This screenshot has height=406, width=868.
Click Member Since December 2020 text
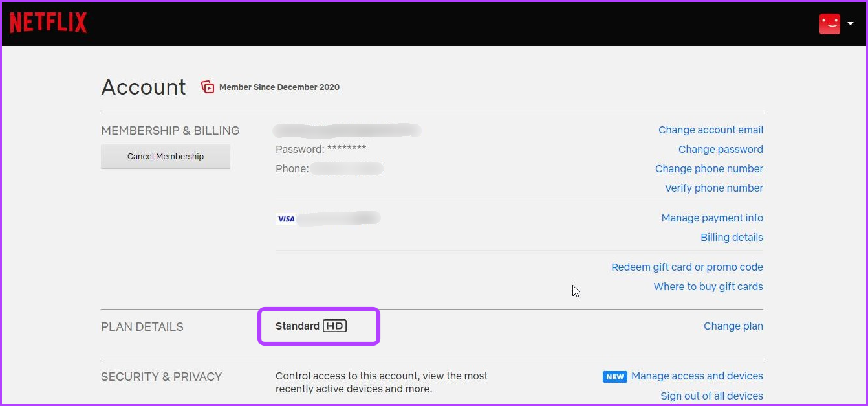click(x=279, y=87)
